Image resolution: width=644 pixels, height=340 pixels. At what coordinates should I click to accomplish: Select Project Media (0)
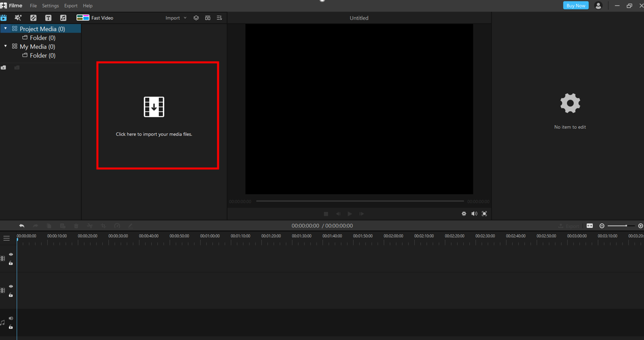pyautogui.click(x=42, y=29)
